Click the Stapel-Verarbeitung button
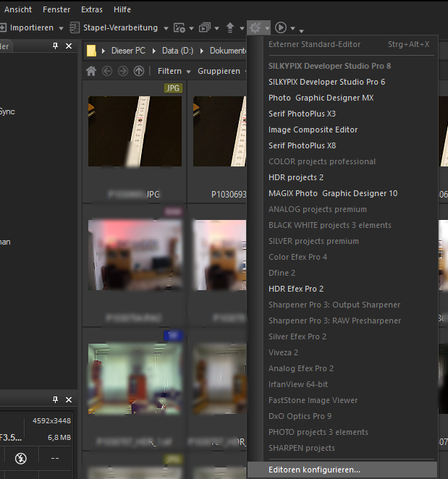The width and height of the screenshot is (448, 479). (117, 27)
